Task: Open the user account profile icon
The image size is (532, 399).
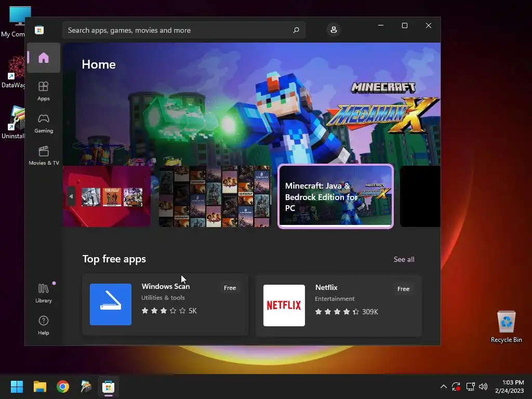Action: click(x=334, y=30)
